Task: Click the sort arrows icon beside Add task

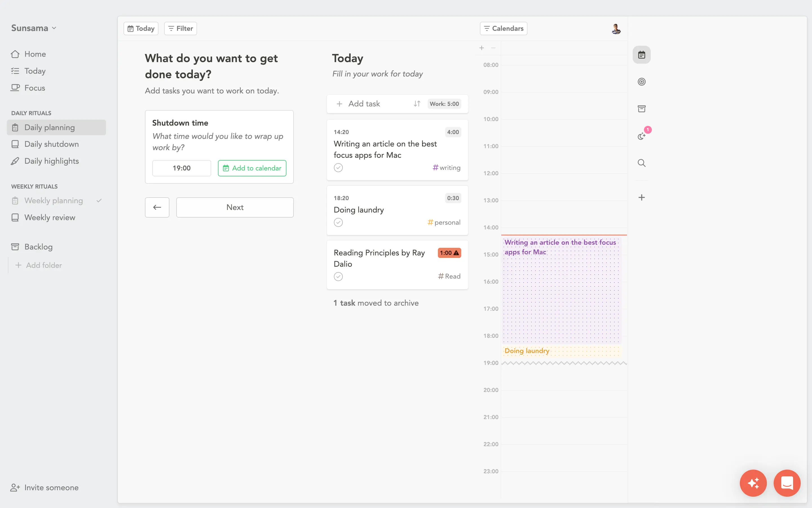Action: click(x=417, y=104)
